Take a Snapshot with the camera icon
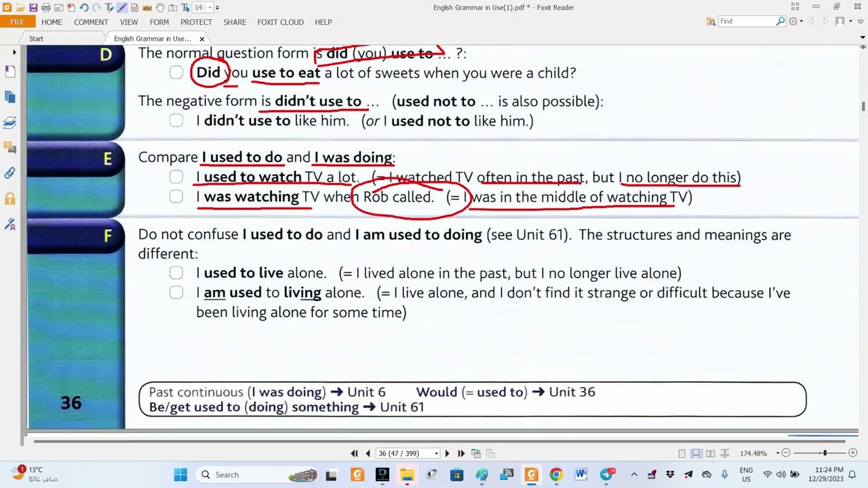This screenshot has width=868, height=488. pyautogui.click(x=172, y=7)
